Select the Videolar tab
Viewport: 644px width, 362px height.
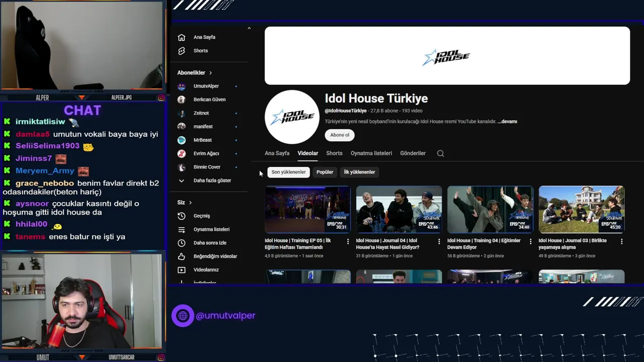tap(307, 153)
